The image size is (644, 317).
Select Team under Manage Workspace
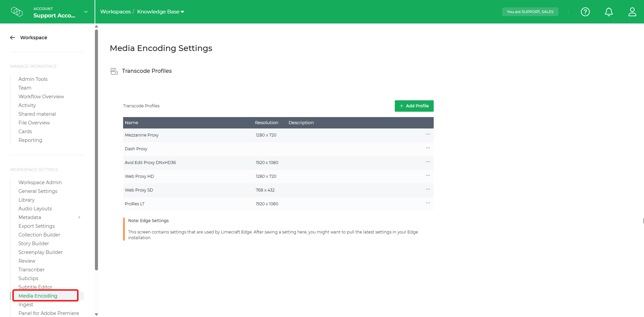pyautogui.click(x=25, y=88)
